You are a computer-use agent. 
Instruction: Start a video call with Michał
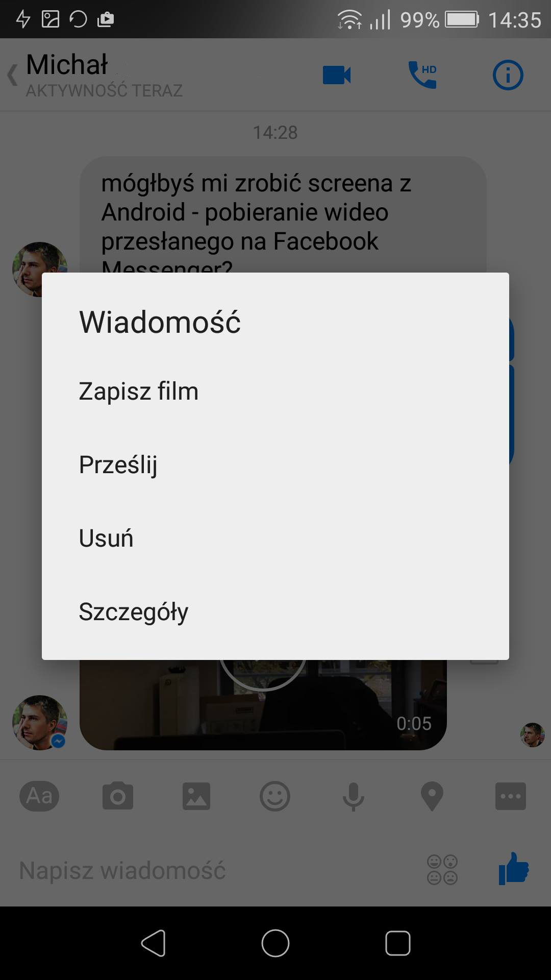[337, 75]
